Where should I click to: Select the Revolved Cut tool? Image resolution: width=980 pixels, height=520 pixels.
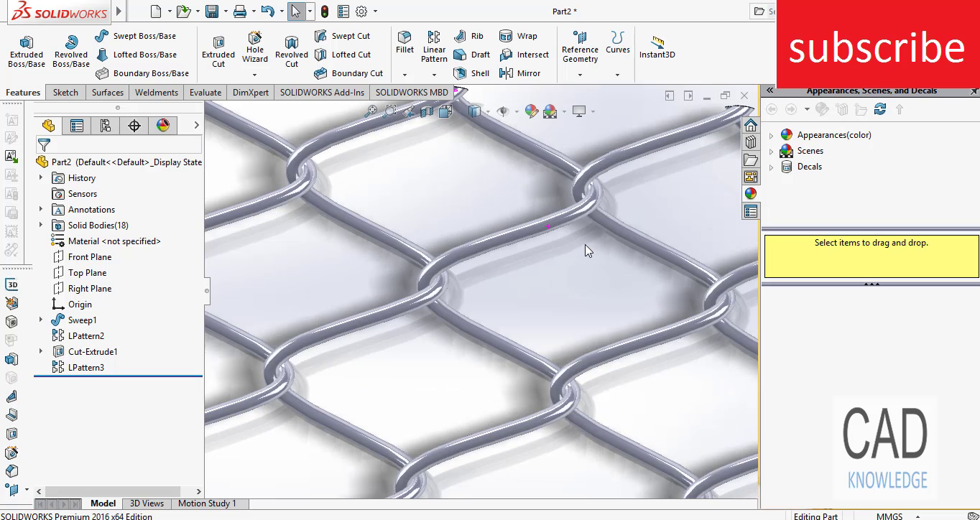coord(292,52)
